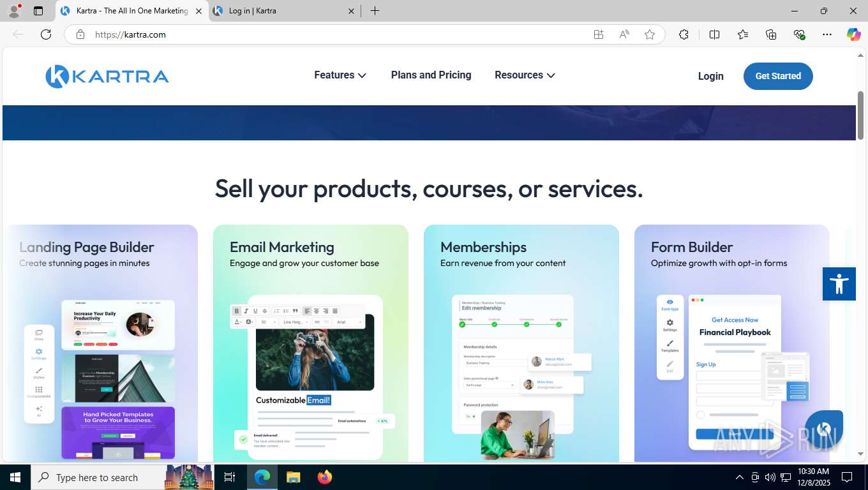Open the Favorites list icon

(743, 34)
